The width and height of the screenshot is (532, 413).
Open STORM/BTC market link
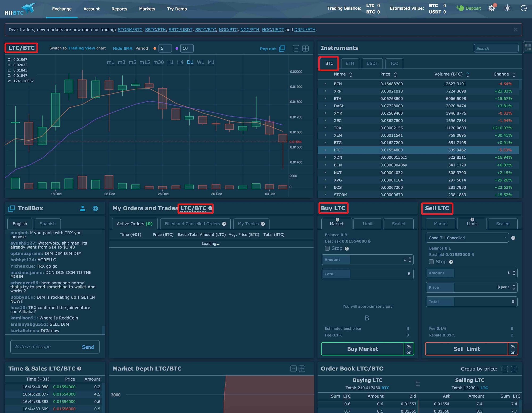tap(130, 30)
